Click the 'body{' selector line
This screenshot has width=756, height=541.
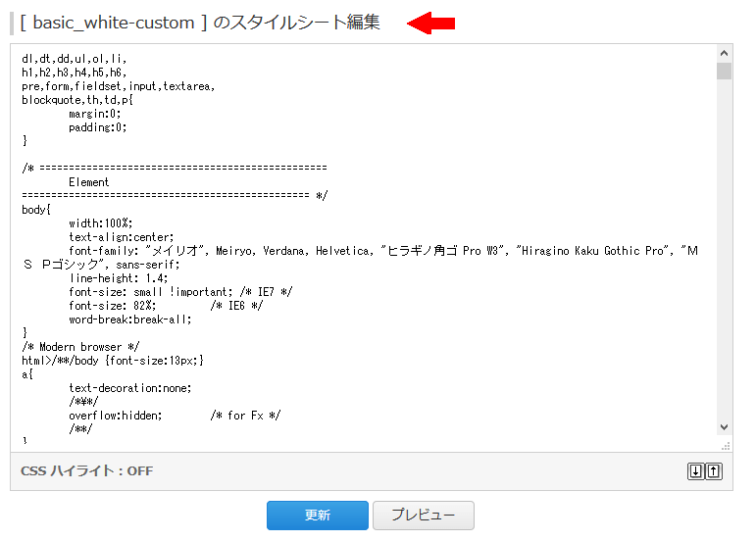(36, 210)
